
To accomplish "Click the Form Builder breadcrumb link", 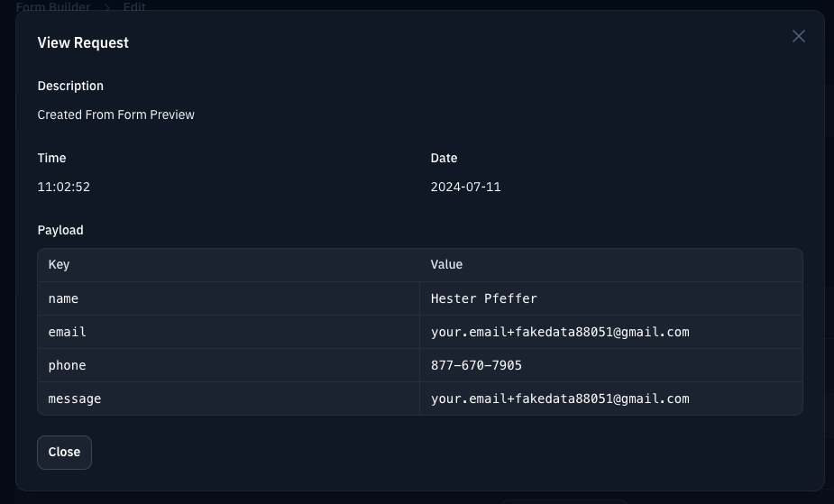I will [x=53, y=6].
